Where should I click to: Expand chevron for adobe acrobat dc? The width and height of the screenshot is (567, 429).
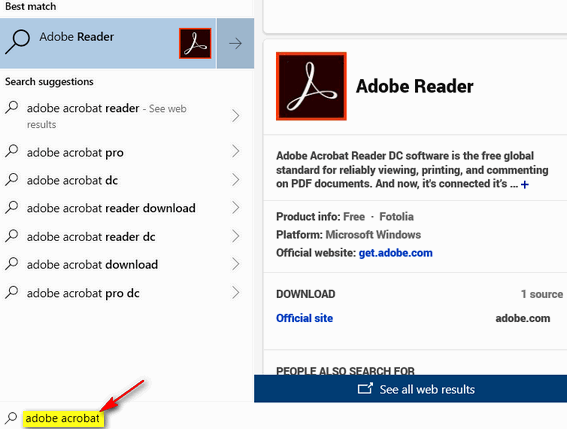[x=236, y=179]
